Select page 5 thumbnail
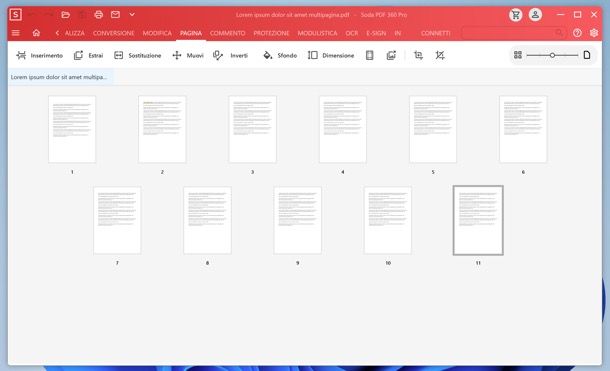Screen dimensions: 610x371 (x=433, y=129)
